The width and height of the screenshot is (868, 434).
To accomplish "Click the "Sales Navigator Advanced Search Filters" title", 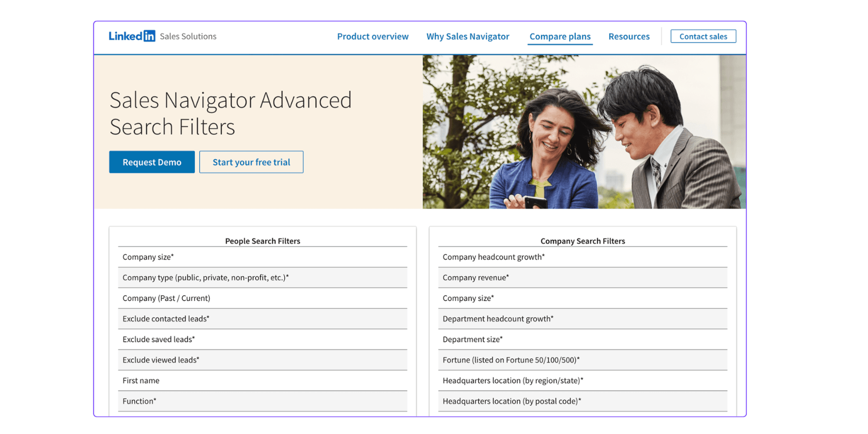I will pyautogui.click(x=230, y=113).
